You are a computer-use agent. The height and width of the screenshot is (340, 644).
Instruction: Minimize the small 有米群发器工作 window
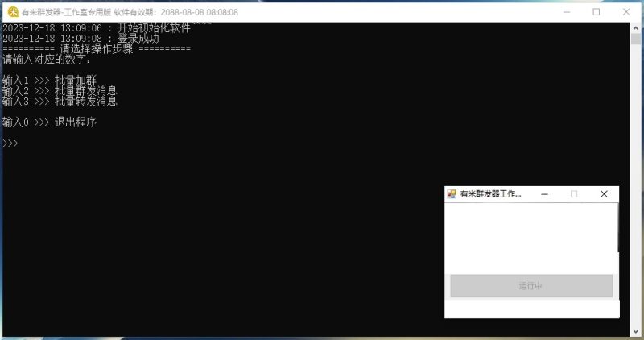544,194
